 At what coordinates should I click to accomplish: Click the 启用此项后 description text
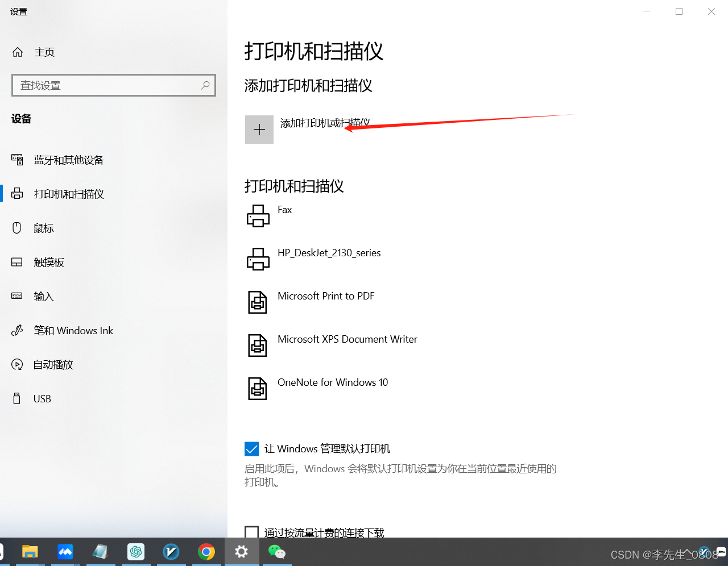point(400,476)
